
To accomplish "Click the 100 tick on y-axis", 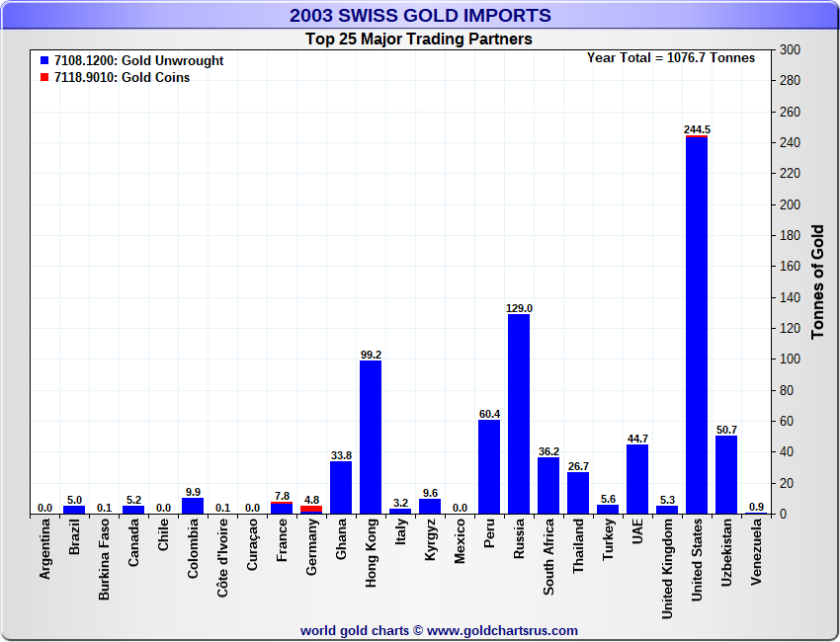I will (791, 360).
